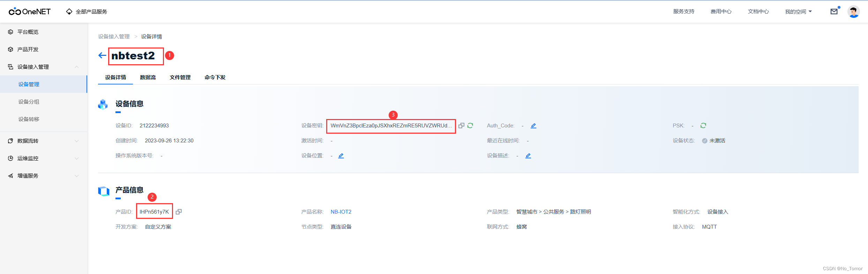Click product ID IHPn561y7K
Screen dimensions: 868x274
(154, 212)
